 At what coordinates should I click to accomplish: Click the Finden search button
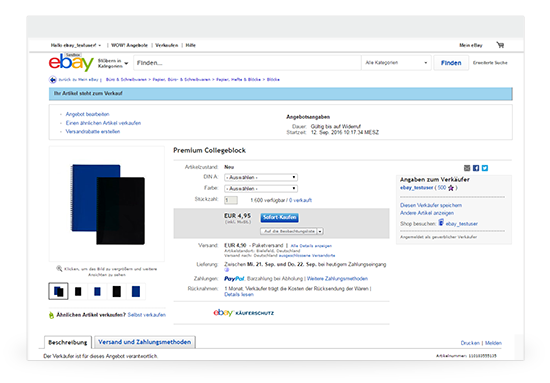click(451, 63)
